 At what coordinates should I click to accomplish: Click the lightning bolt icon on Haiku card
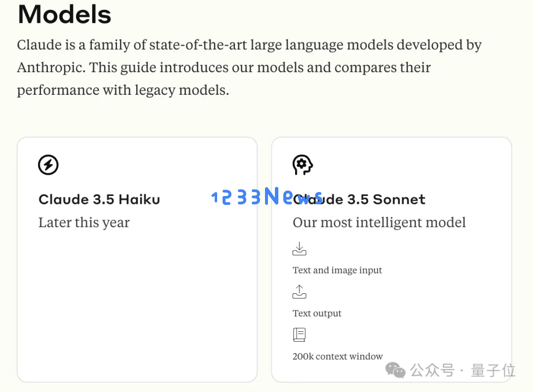click(x=48, y=165)
